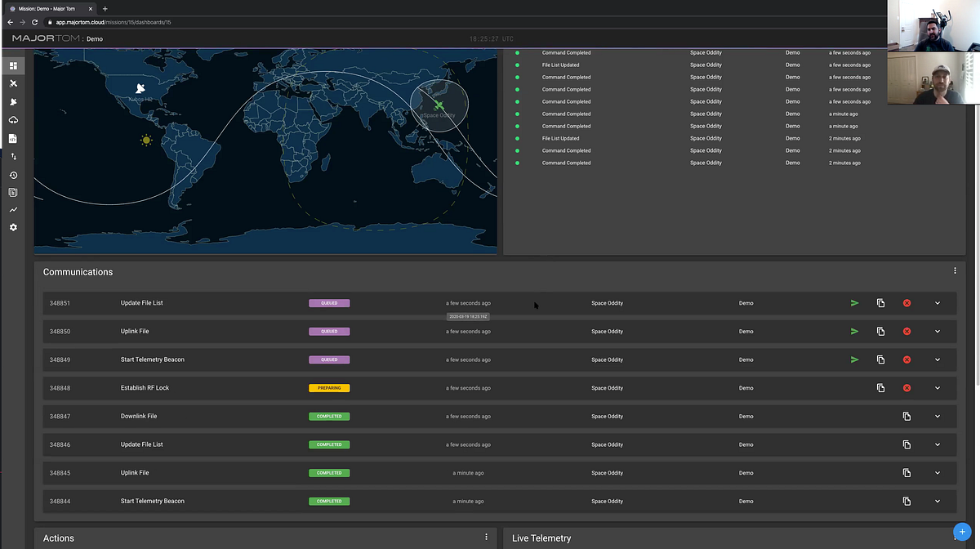The width and height of the screenshot is (980, 549).
Task: Open the settings gear in left sidebar
Action: (13, 227)
